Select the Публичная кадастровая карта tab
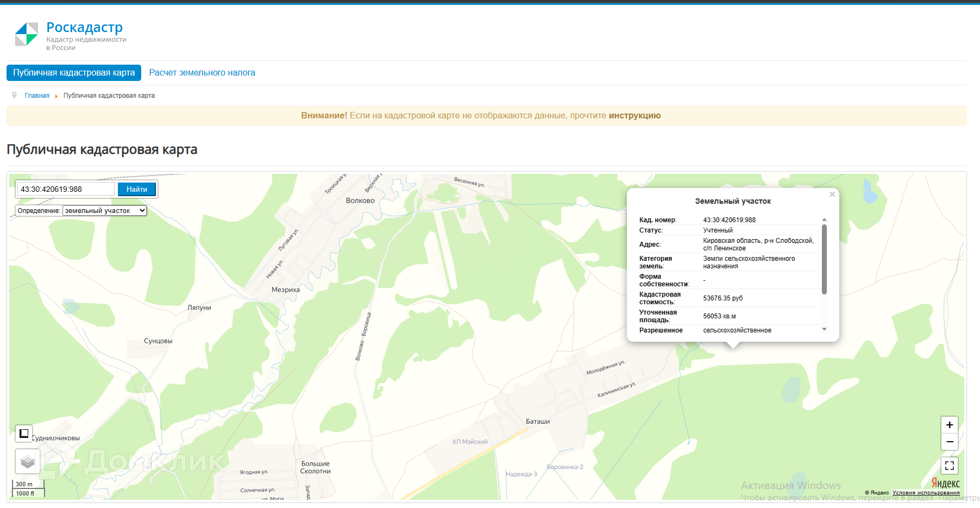 [x=74, y=73]
